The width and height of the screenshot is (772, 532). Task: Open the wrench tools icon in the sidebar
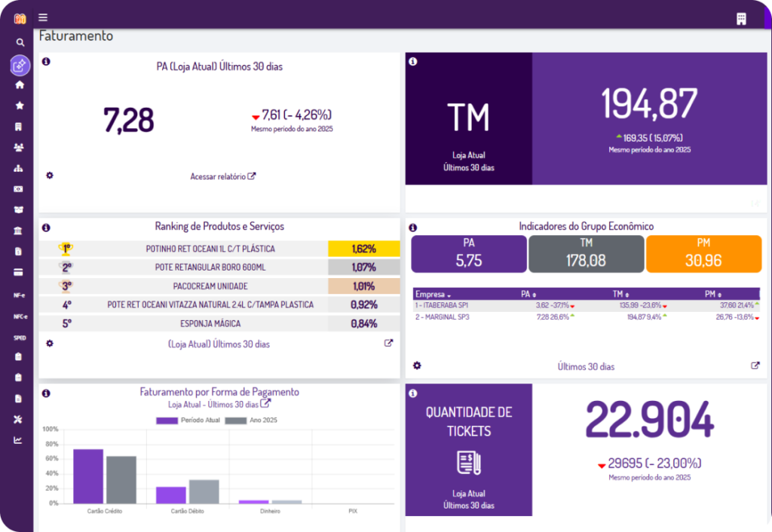tap(20, 419)
